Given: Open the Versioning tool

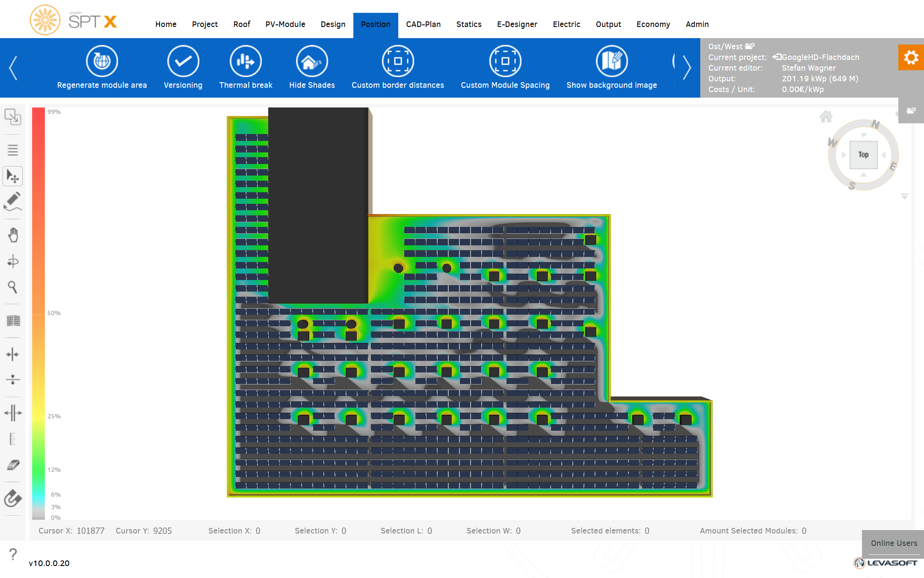Looking at the screenshot, I should (x=183, y=61).
